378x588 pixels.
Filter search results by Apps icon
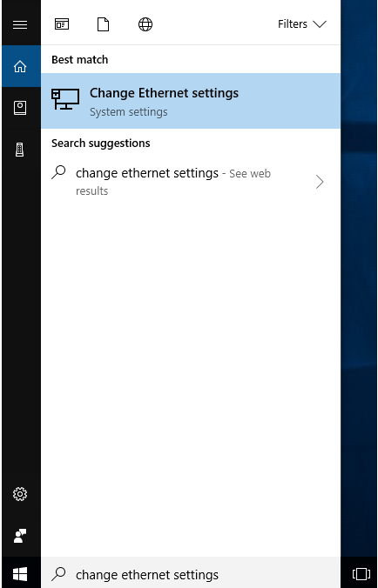[62, 24]
